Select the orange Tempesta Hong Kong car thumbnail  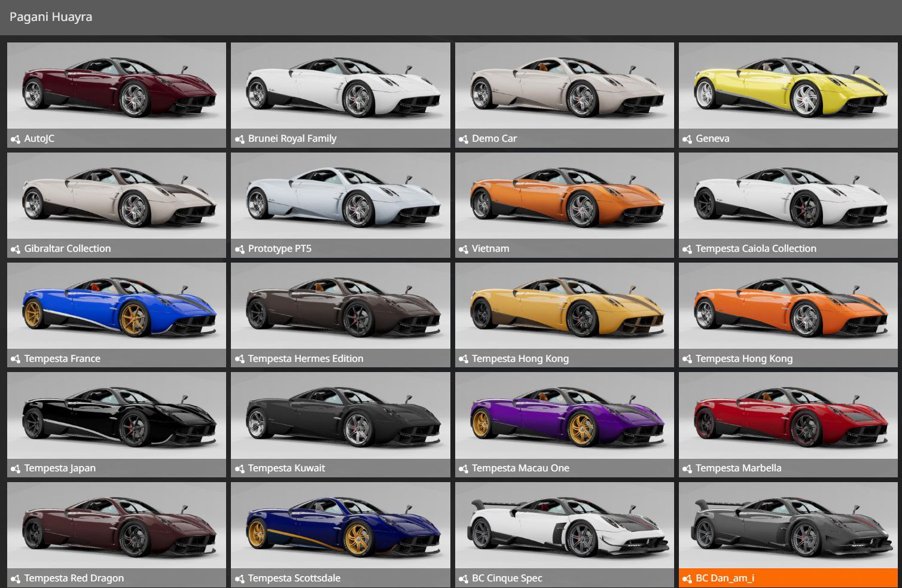[x=788, y=306]
